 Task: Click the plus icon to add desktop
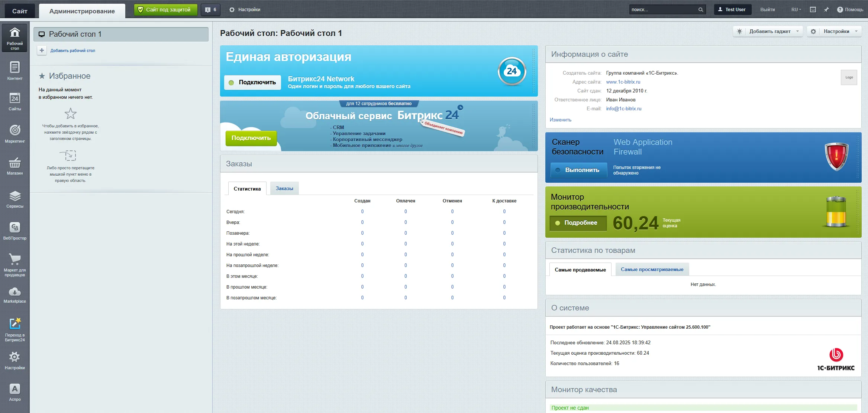pyautogui.click(x=42, y=51)
